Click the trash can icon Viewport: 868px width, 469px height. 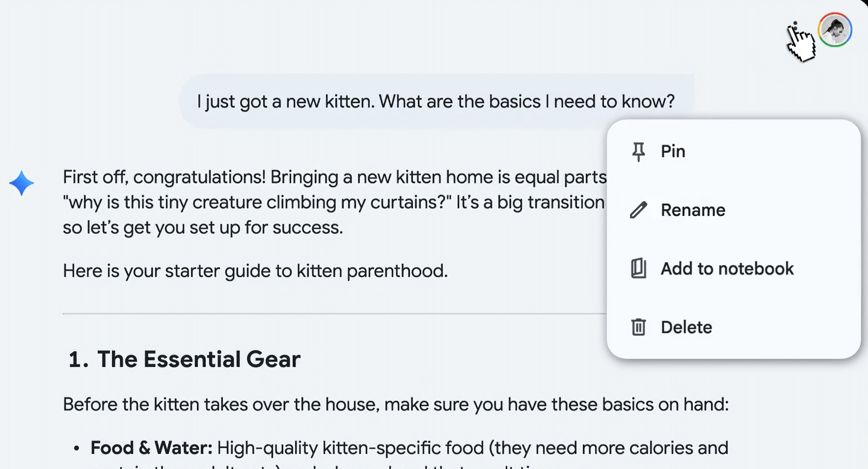(638, 327)
